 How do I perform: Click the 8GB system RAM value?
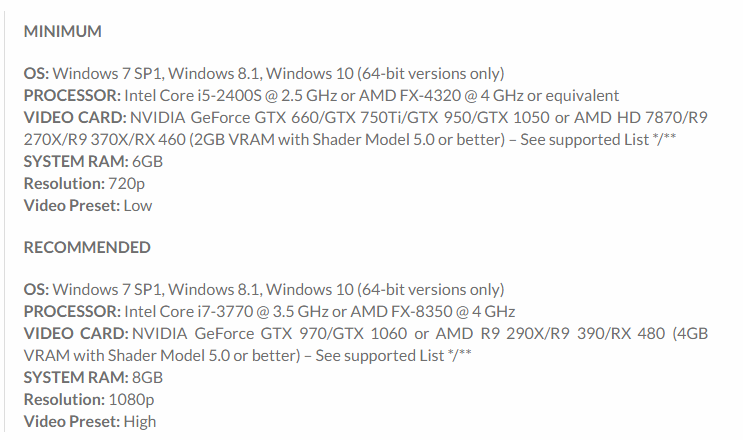(x=147, y=377)
